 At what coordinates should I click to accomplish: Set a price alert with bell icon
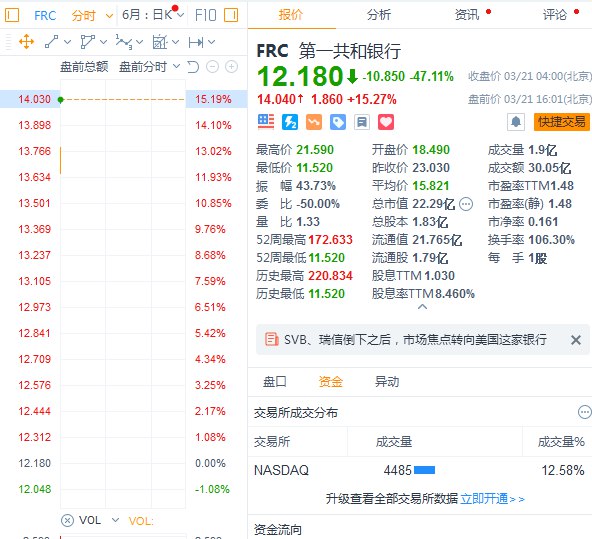point(516,122)
